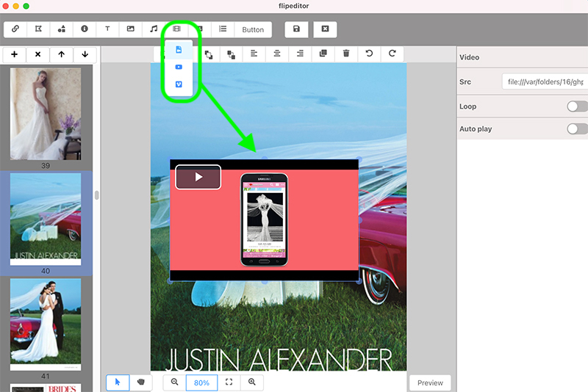Zoom in with the magnifier plus

coord(252,382)
